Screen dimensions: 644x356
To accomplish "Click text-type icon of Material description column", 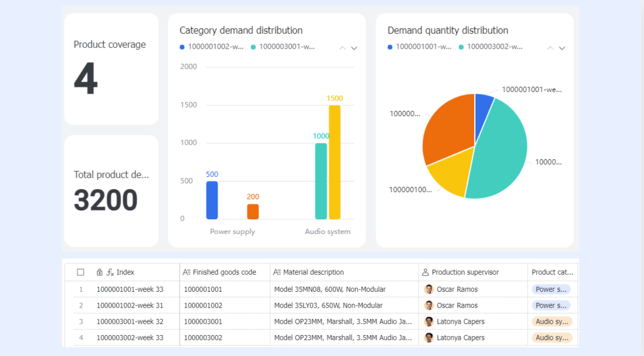I will (x=277, y=272).
